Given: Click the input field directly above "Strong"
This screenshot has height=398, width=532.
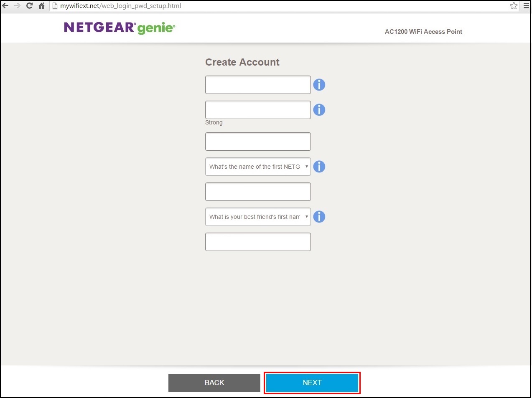Looking at the screenshot, I should point(258,110).
